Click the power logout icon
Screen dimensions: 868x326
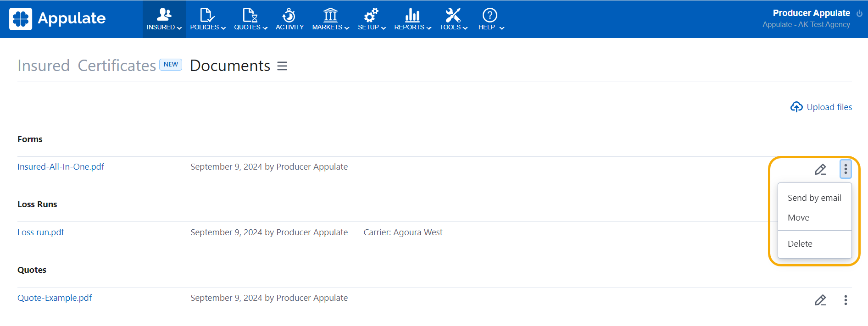pyautogui.click(x=859, y=13)
